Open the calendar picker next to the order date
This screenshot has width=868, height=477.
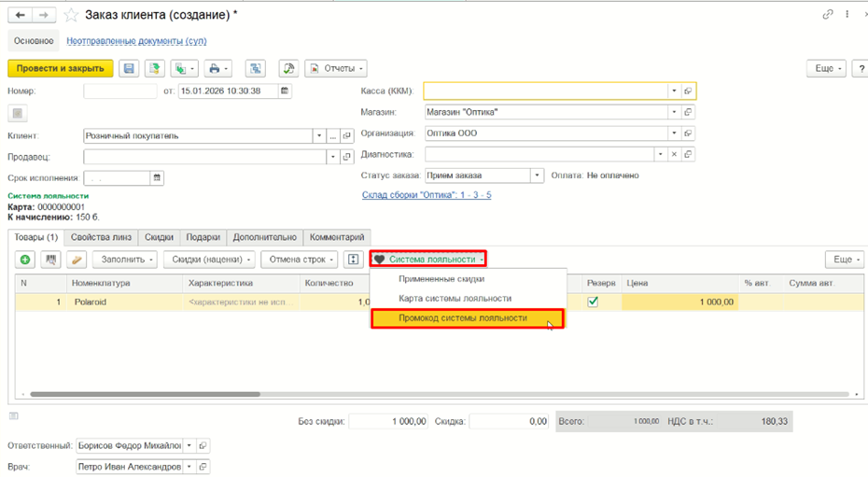click(285, 91)
